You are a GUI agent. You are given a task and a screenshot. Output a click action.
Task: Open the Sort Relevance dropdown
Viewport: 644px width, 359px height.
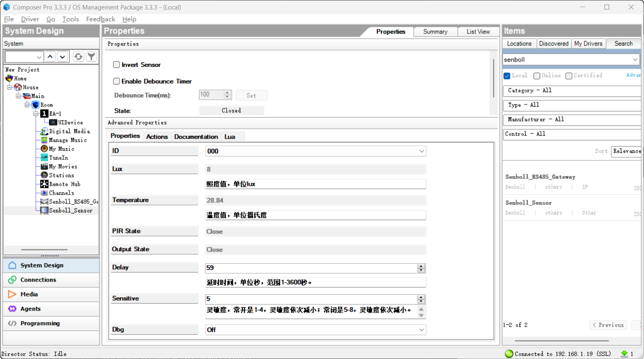coord(626,152)
